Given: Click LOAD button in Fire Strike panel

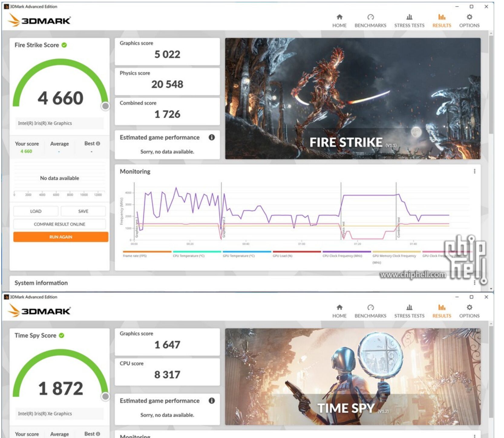Looking at the screenshot, I should pos(36,211).
